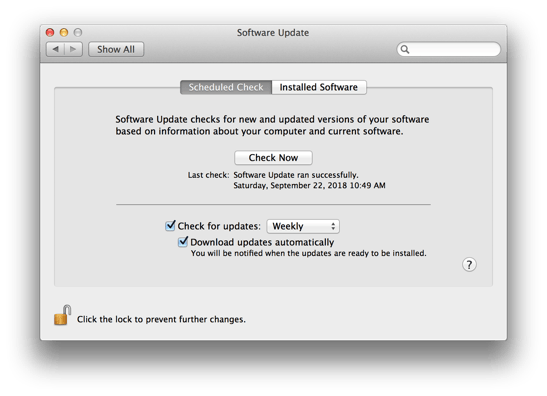
Task: Click the magnifying glass search icon
Action: [405, 49]
